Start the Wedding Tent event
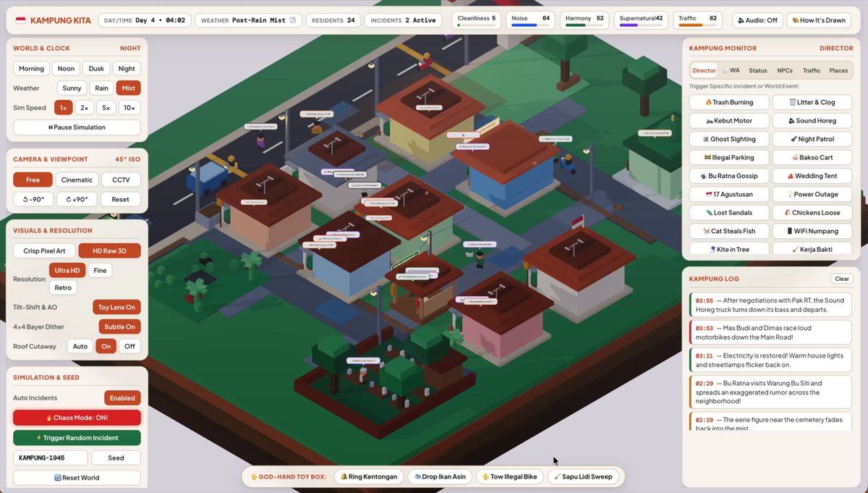This screenshot has width=868, height=493. 812,176
